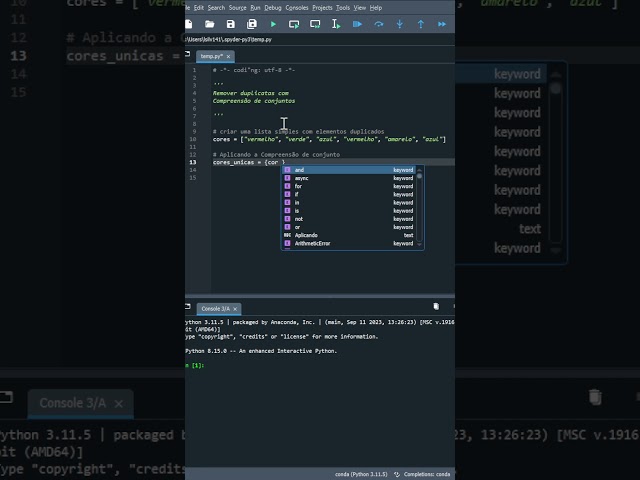Viewport: 640px width, 480px height.
Task: Click Run selection or current line icon
Action: 336,24
